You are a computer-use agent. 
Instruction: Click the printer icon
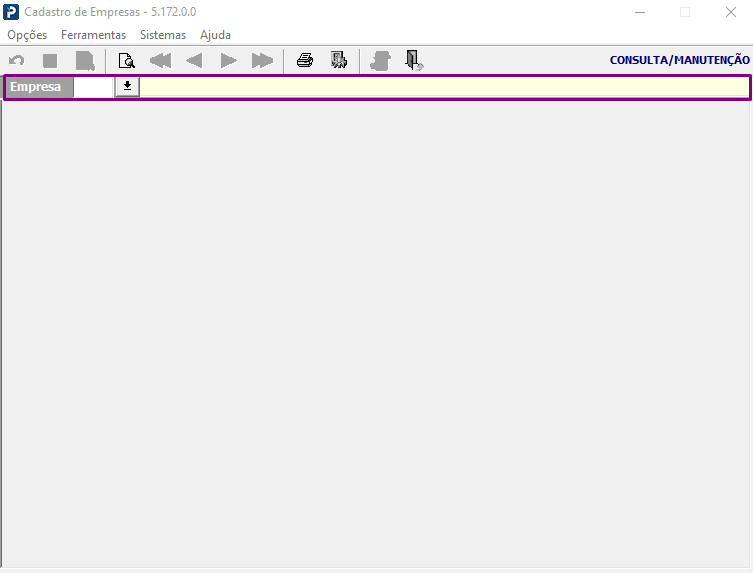pos(305,61)
